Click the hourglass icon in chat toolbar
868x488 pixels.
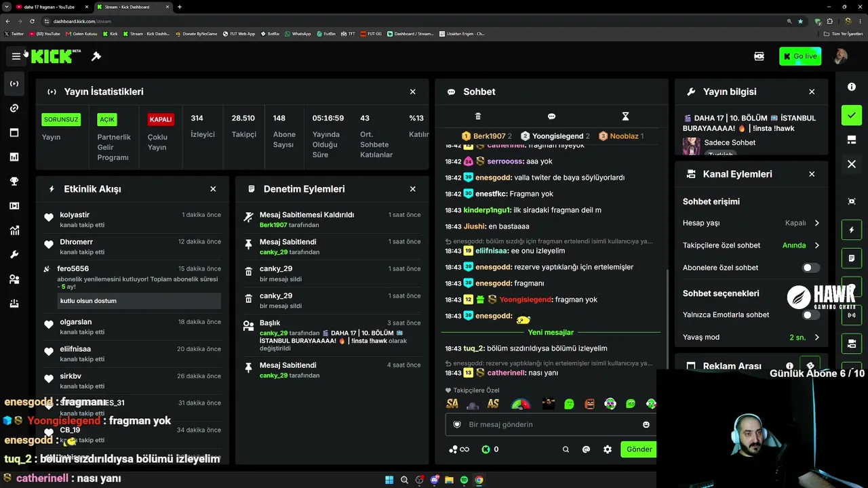pos(625,117)
